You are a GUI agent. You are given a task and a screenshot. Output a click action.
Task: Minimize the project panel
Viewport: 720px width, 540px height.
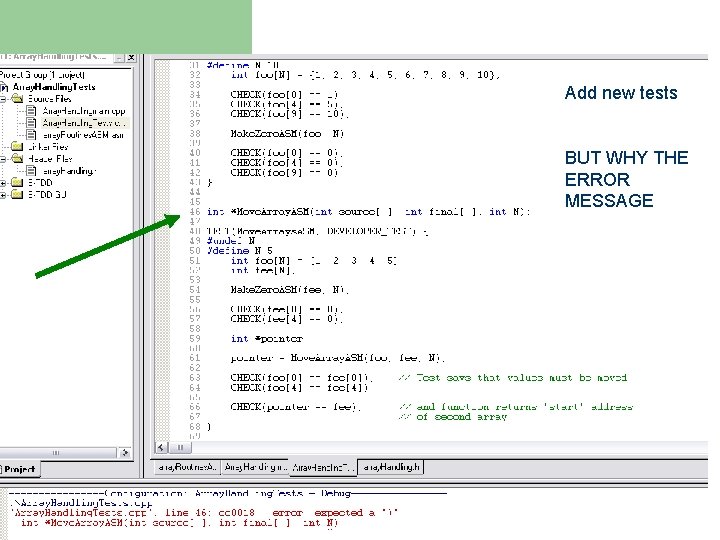[119, 57]
